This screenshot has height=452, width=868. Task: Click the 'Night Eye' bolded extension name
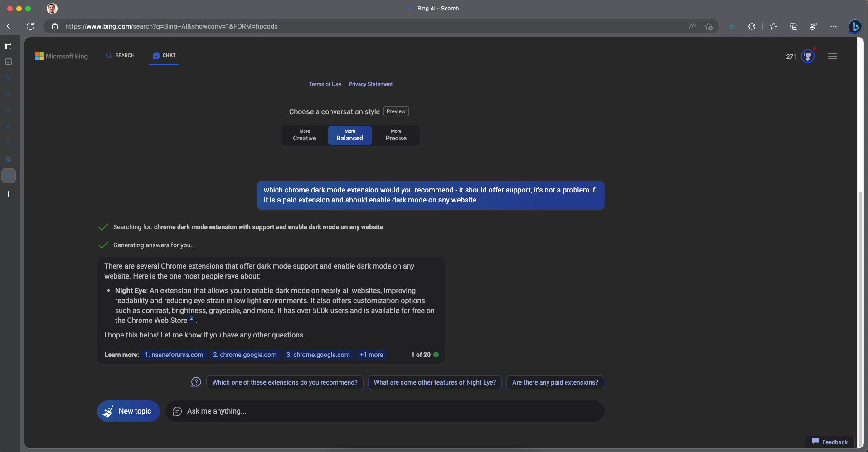point(131,291)
